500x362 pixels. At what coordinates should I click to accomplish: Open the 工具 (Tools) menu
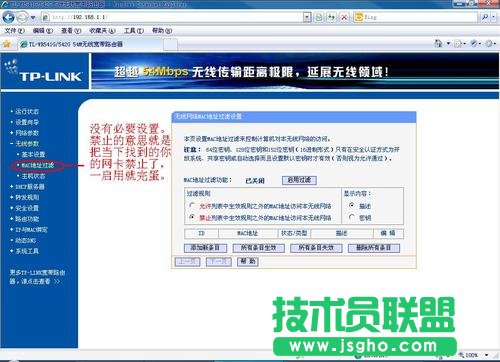point(134,31)
